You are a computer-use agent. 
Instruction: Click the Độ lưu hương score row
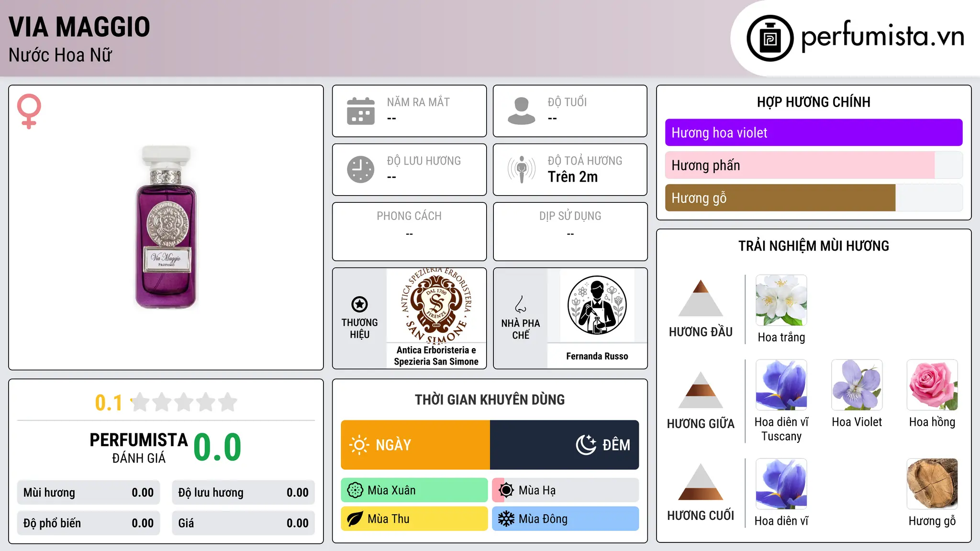coord(244,493)
